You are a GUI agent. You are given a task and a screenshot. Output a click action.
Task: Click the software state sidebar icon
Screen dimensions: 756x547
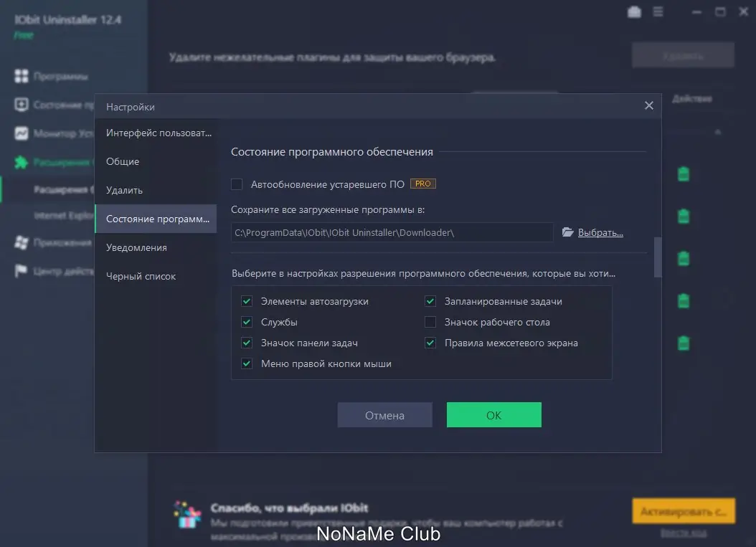coord(22,105)
